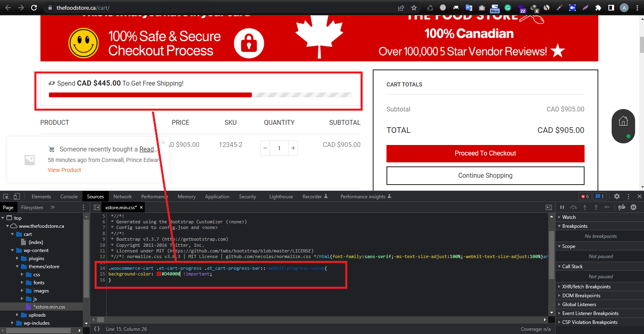Toggle pause on exceptions

pyautogui.click(x=633, y=207)
